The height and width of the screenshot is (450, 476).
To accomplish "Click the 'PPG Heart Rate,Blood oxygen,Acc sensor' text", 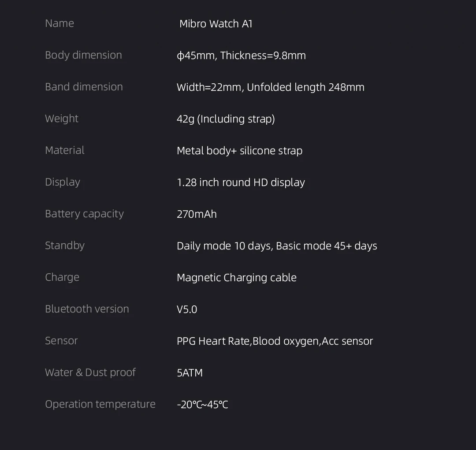I will click(x=275, y=341).
